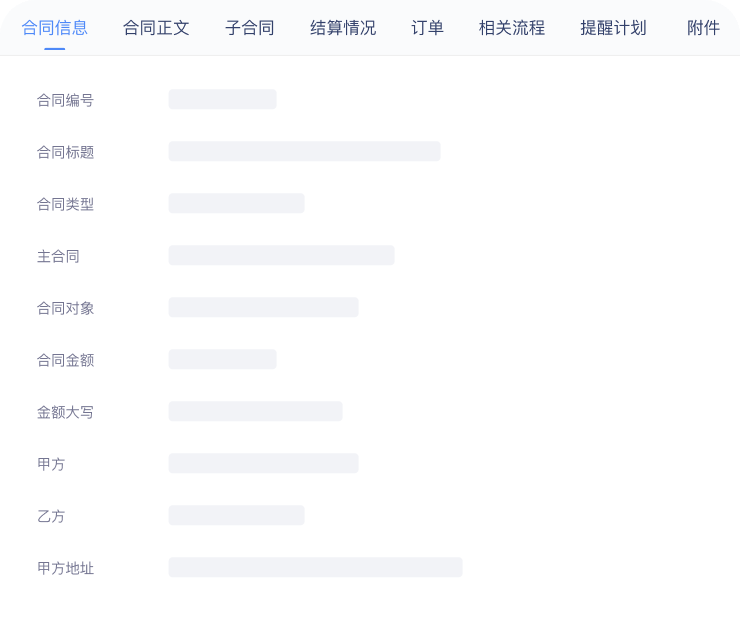
Task: Open the 提醒计划 tab
Action: [613, 28]
